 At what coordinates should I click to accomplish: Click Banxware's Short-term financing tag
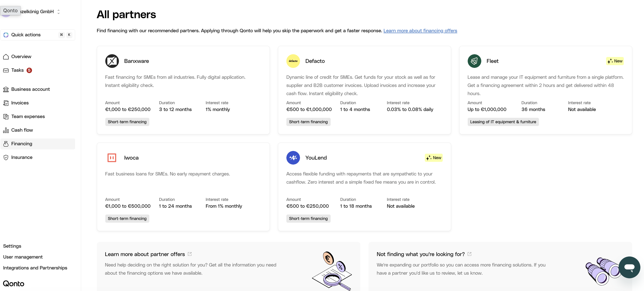(x=127, y=122)
